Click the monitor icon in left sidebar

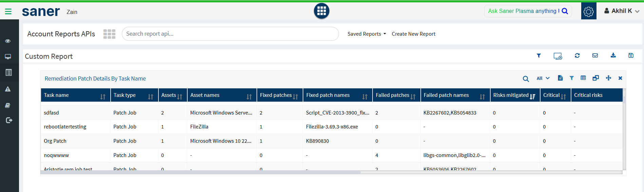[x=8, y=57]
